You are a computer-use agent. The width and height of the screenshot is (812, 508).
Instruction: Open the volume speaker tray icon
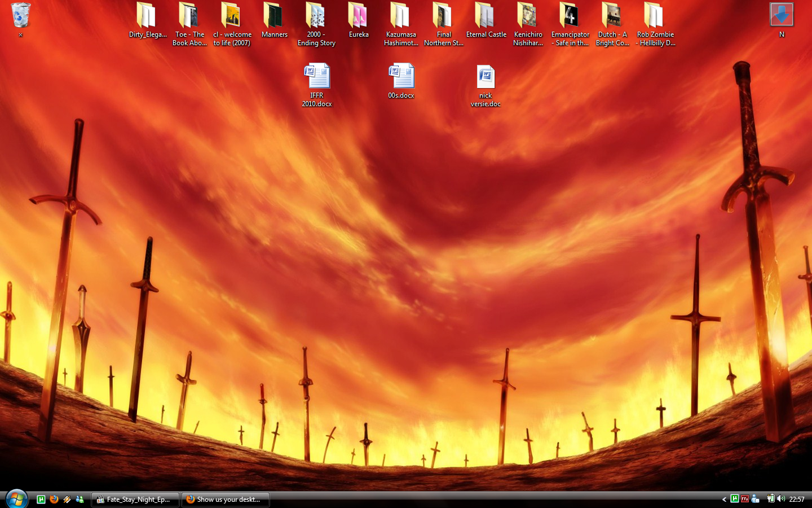coord(781,499)
